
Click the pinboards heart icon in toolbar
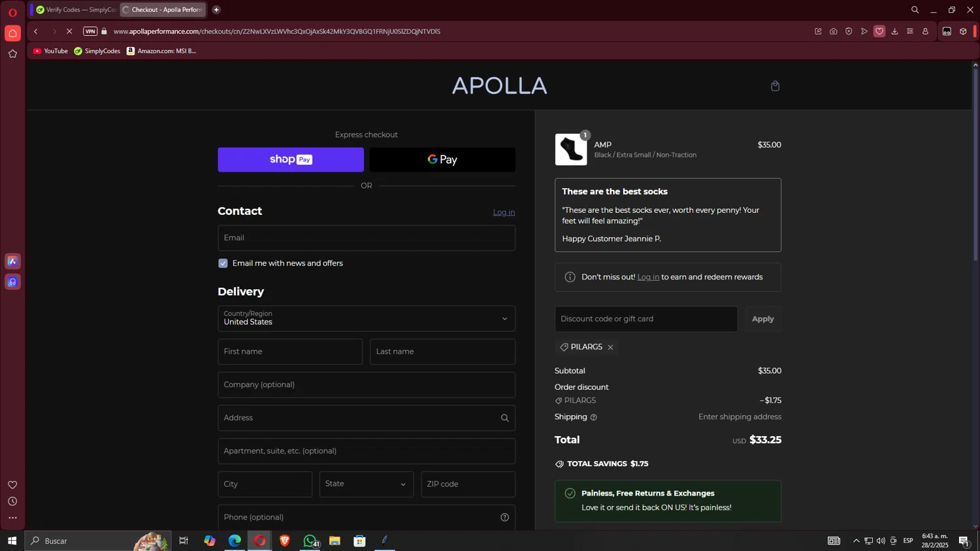coord(879,31)
